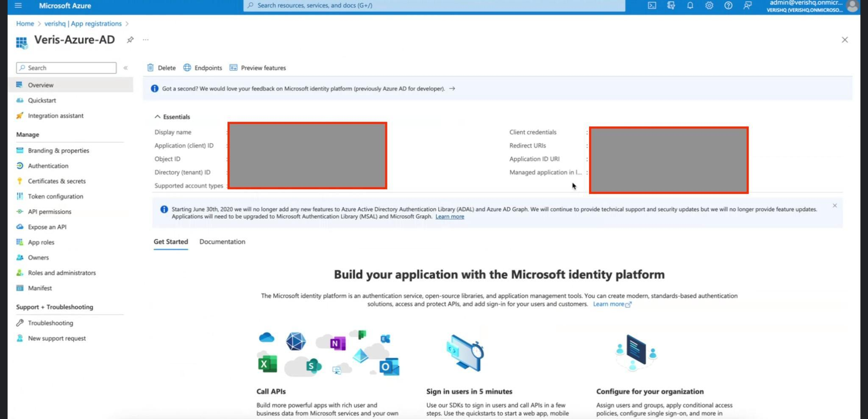Open the notifications bell icon
Viewport: 868px width, 419px height.
[690, 6]
